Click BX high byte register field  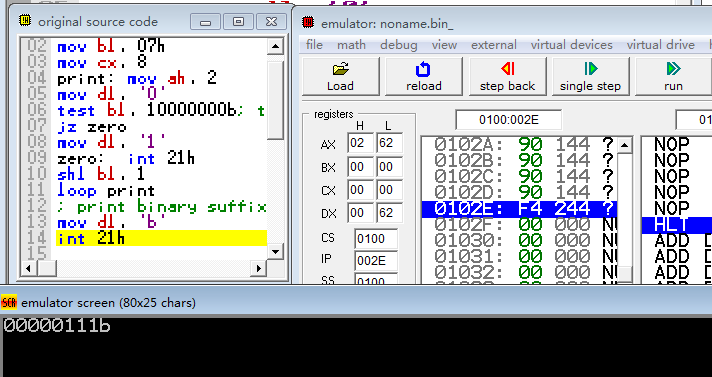click(361, 167)
